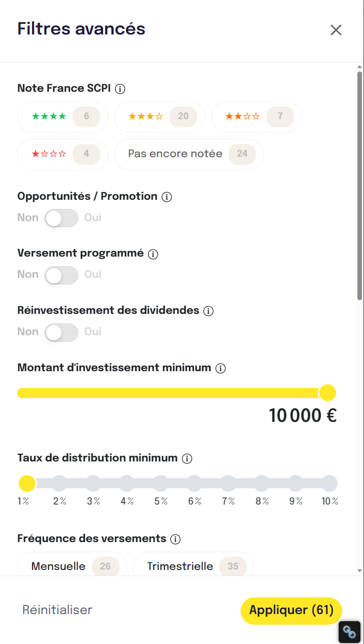Show info for Opportunités / Promotion
364x644 pixels.
[x=167, y=197]
